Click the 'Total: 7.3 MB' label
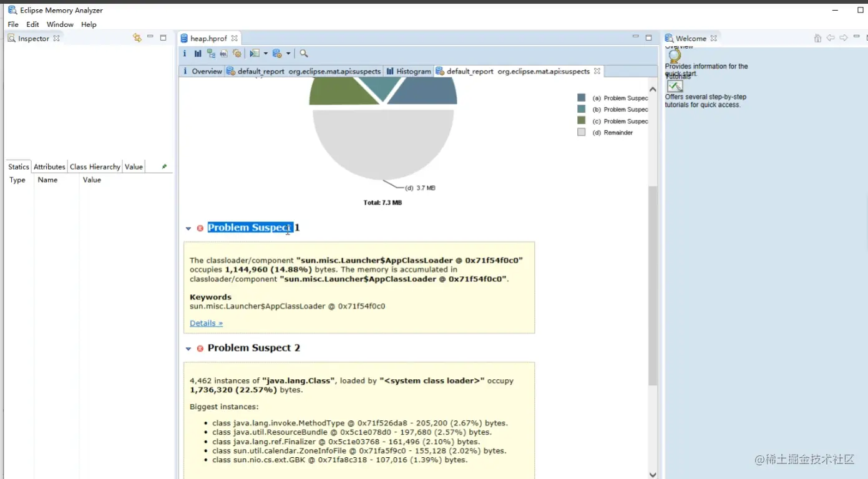The height and width of the screenshot is (479, 868). click(383, 203)
